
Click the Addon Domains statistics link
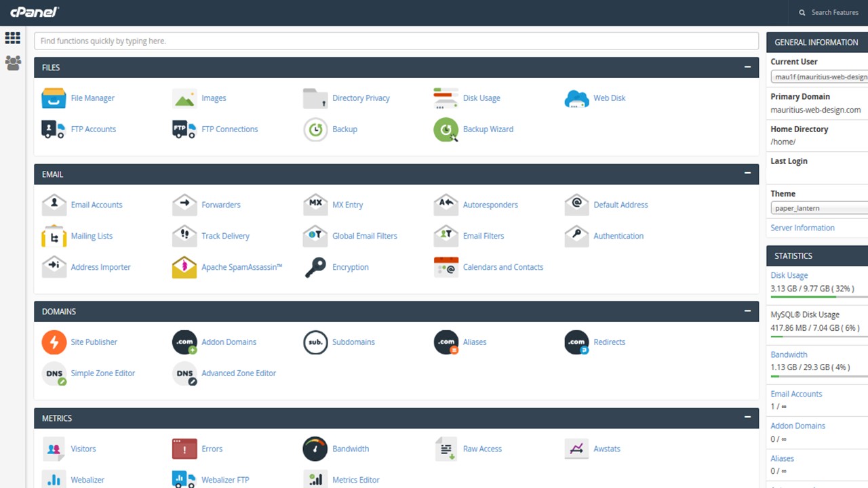click(x=797, y=426)
